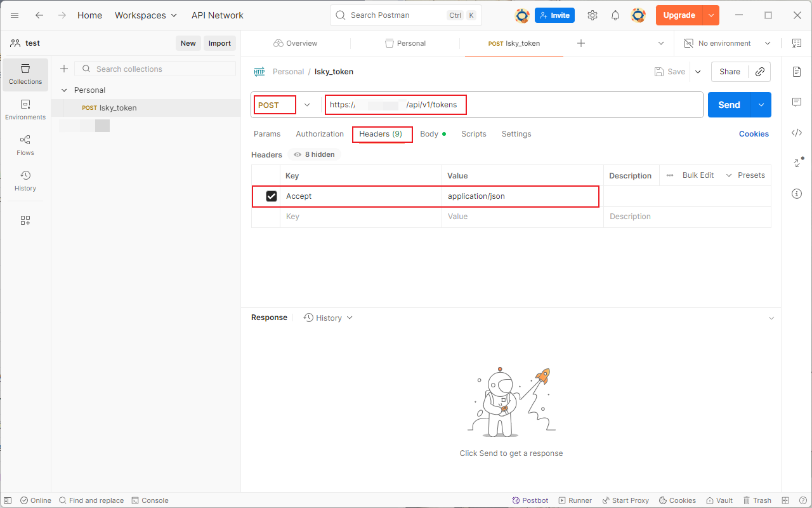This screenshot has height=508, width=812.
Task: Open the hamburger main menu
Action: point(15,15)
